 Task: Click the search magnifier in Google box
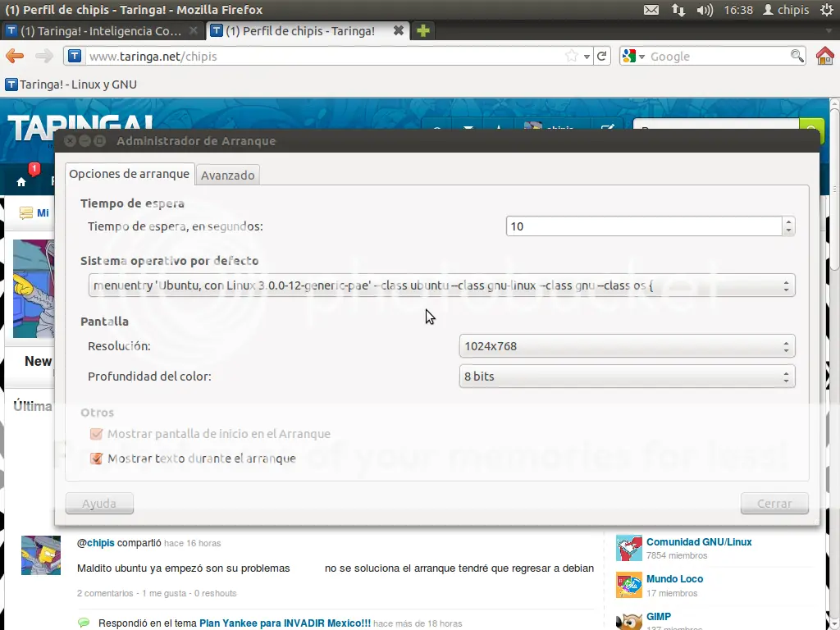point(797,56)
